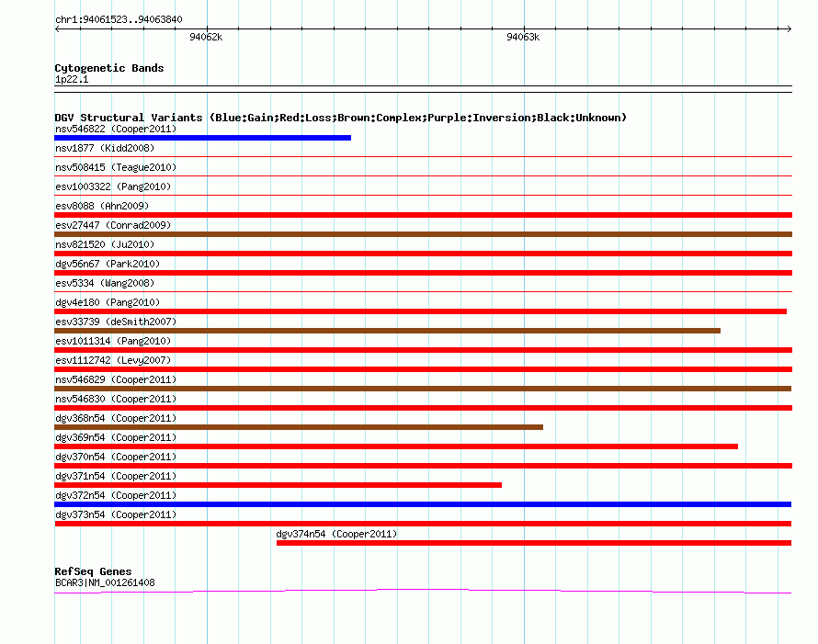The width and height of the screenshot is (818, 644).
Task: Select the nsv821520 (Ju2010) label
Action: 105,244
